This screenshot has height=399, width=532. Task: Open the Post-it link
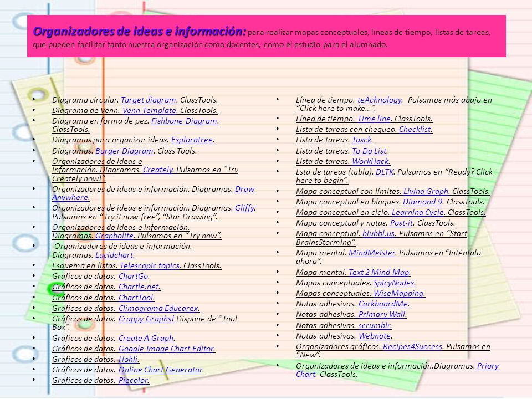point(401,223)
